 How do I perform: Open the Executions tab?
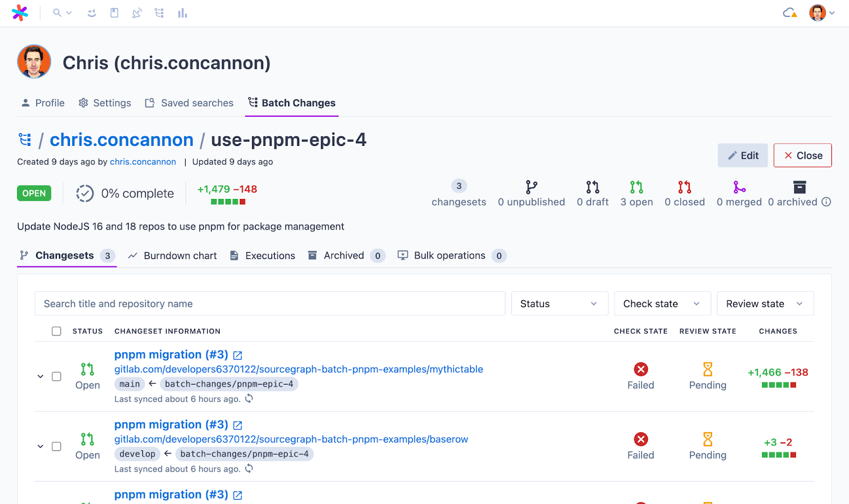[x=262, y=256]
